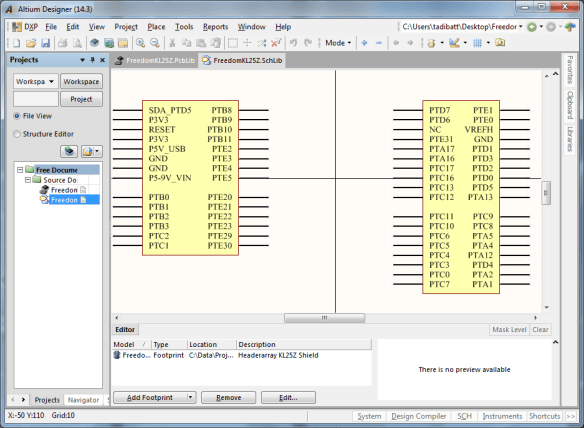The height and width of the screenshot is (428, 584).
Task: Open the Add Footprint dropdown arrow
Action: pos(191,397)
